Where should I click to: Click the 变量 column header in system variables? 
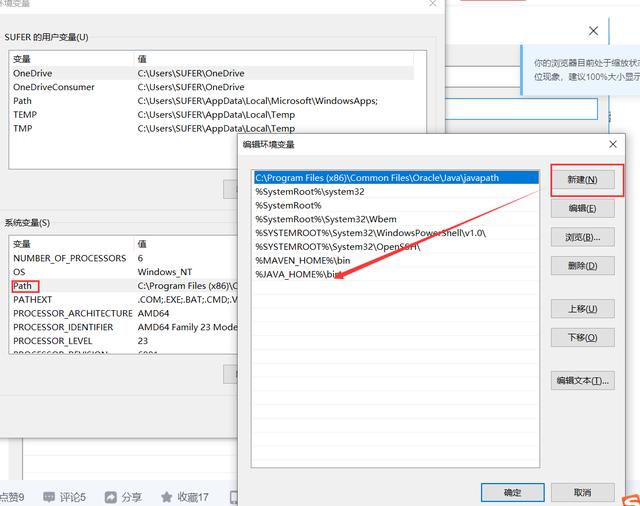[72, 244]
